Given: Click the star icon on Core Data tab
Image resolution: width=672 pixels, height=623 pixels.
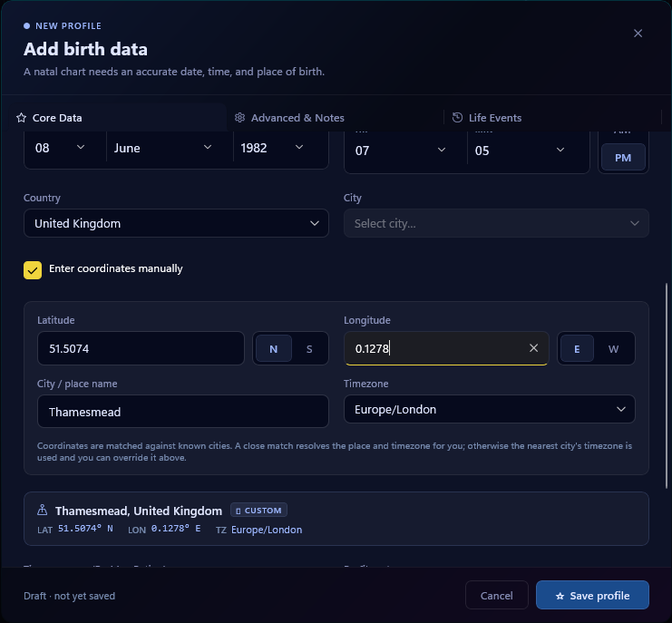Looking at the screenshot, I should point(21,118).
